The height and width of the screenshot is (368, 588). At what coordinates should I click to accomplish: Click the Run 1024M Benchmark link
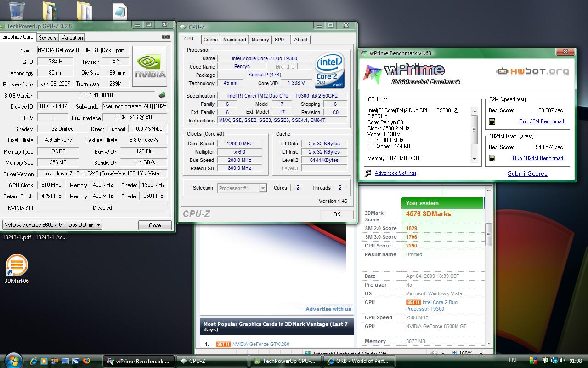point(538,158)
